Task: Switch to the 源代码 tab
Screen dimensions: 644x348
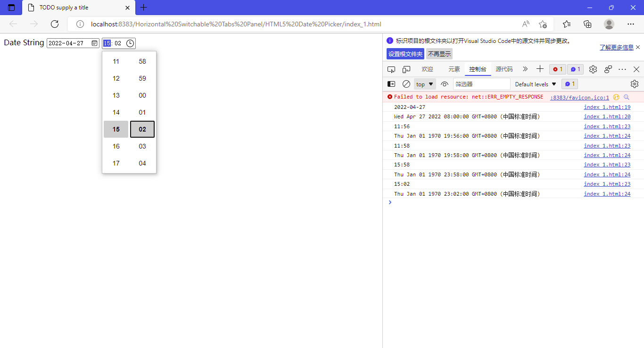Action: [504, 69]
